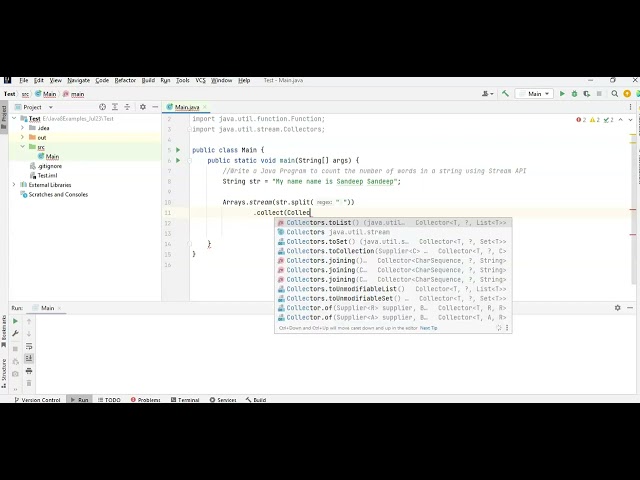Go to previous highlighted error up arrow
640x480 pixels.
click(x=621, y=120)
